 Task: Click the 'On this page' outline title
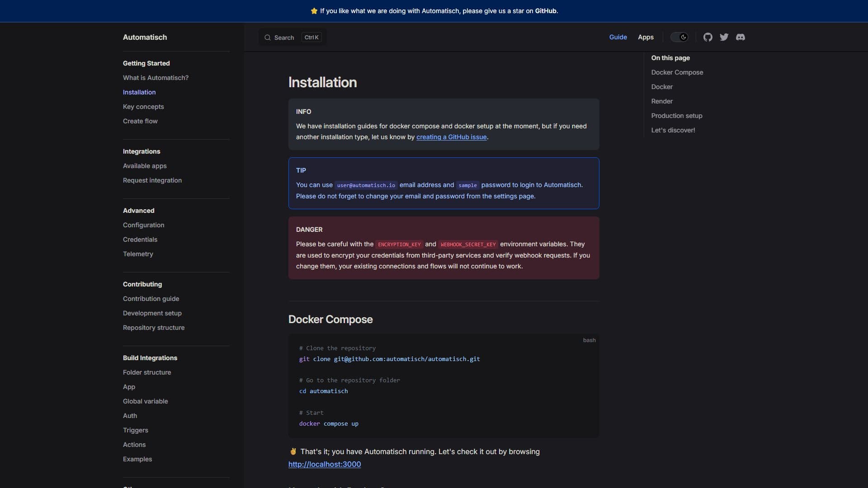(x=670, y=58)
